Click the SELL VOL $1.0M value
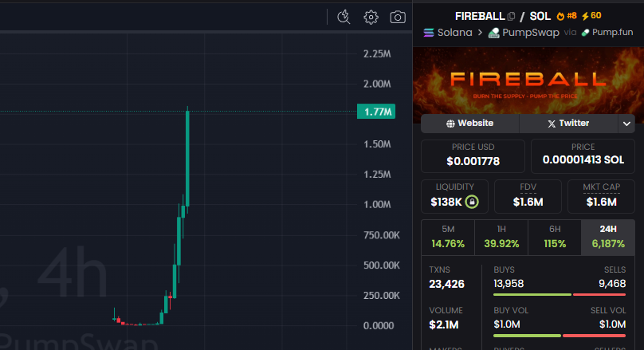Screen dimensions: 644x350 (x=612, y=324)
